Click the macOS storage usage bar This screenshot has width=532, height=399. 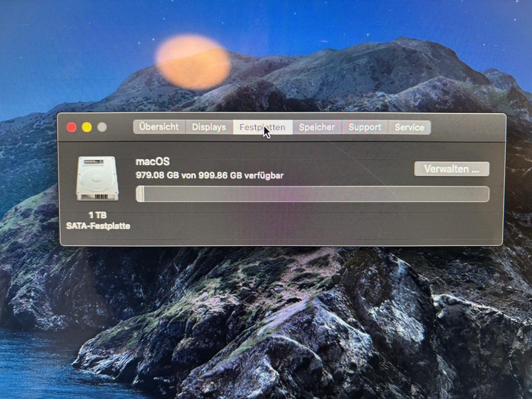tap(313, 194)
